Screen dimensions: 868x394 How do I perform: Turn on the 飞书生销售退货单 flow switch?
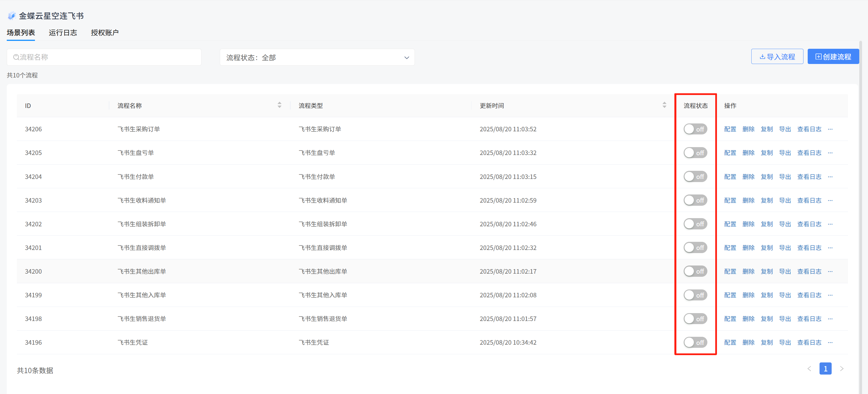point(695,319)
